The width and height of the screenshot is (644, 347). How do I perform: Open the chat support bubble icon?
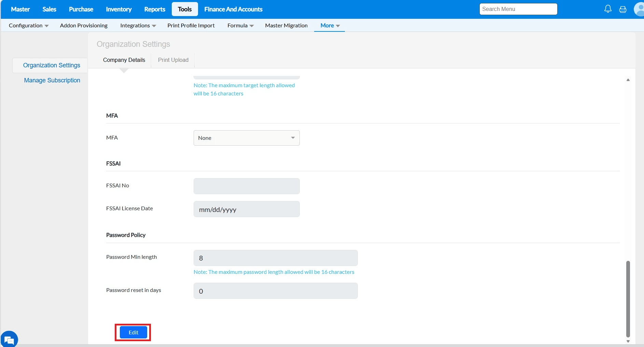[x=9, y=339]
